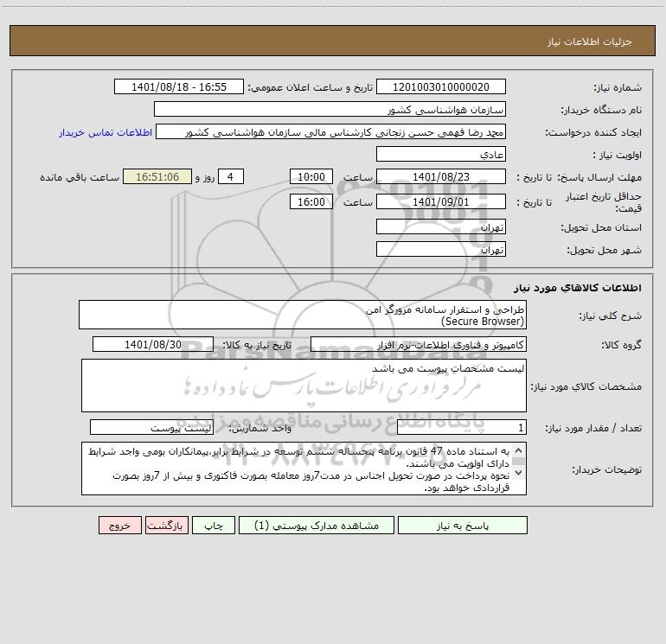Click header title جزئیات اطلاعات نیاز
The image size is (666, 644).
(590, 41)
